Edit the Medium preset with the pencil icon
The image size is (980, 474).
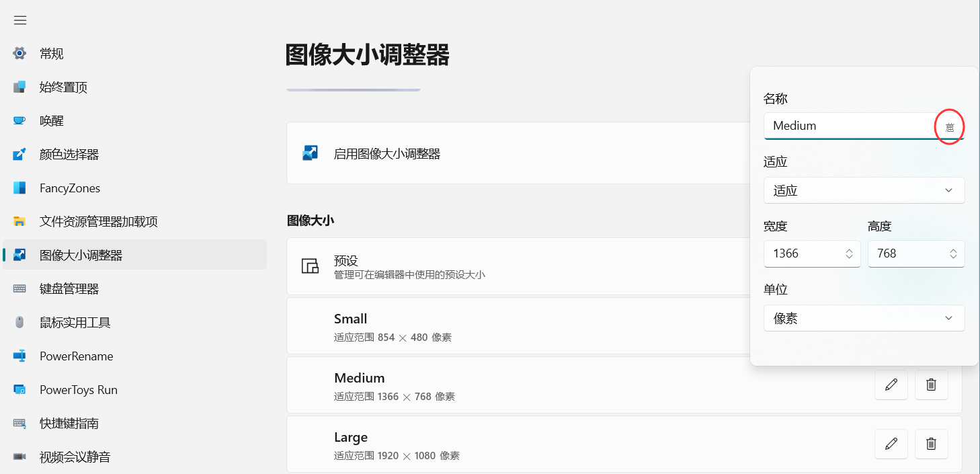[891, 385]
